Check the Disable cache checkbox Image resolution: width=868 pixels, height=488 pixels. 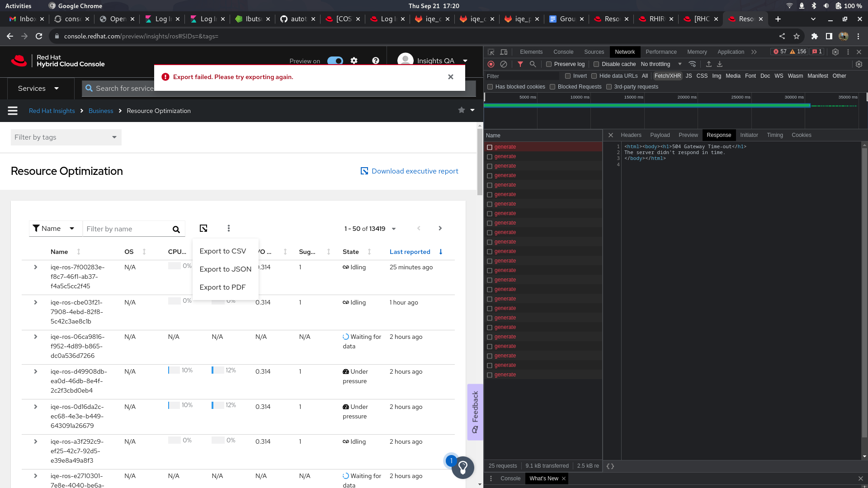click(x=596, y=64)
